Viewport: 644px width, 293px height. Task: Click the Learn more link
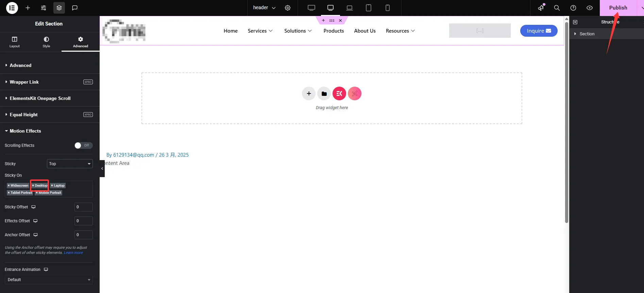tap(73, 253)
